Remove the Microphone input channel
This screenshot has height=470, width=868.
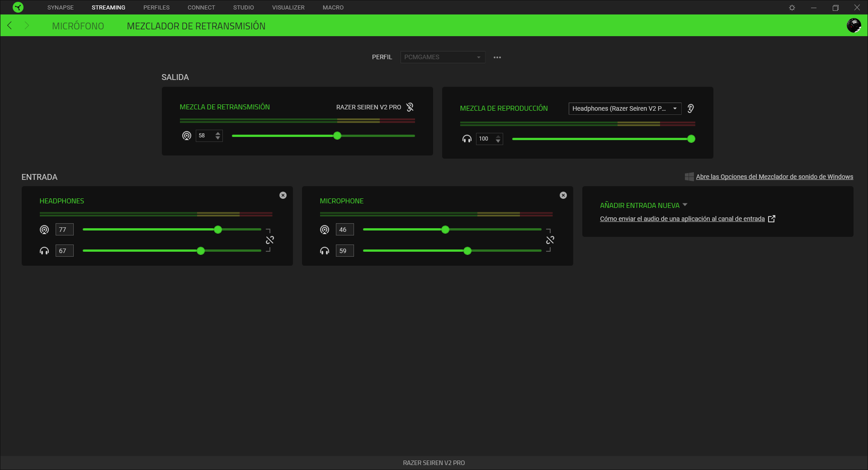point(563,195)
